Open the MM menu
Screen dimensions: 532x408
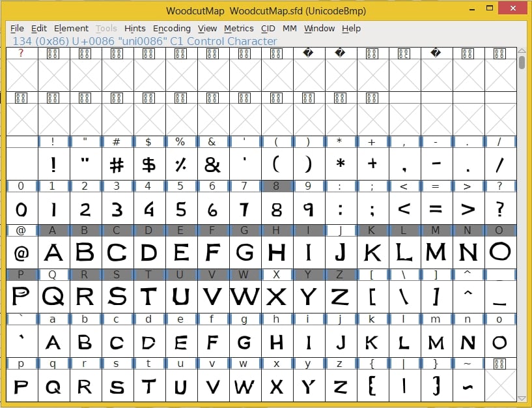pos(289,29)
